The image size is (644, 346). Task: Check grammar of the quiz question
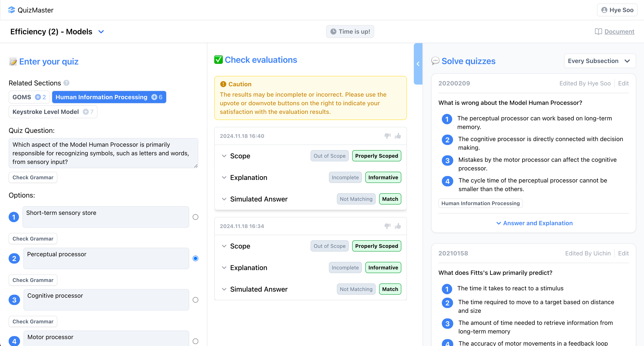coord(33,177)
